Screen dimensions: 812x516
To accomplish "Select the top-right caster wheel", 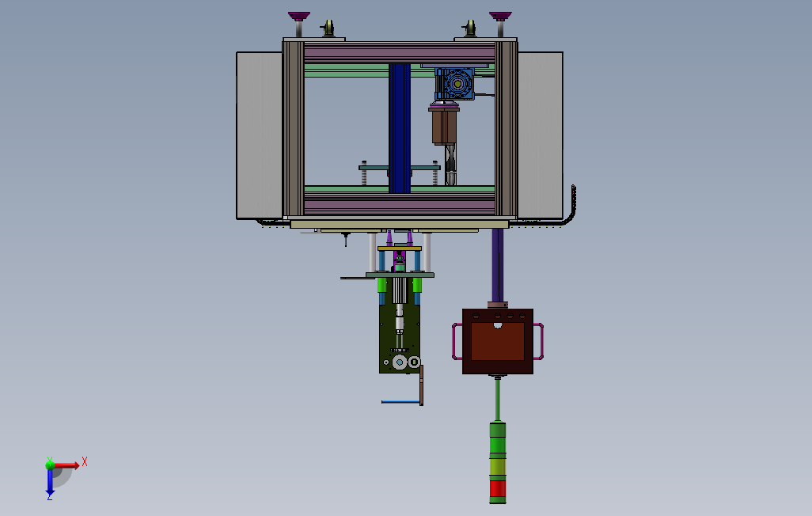I will (x=469, y=28).
